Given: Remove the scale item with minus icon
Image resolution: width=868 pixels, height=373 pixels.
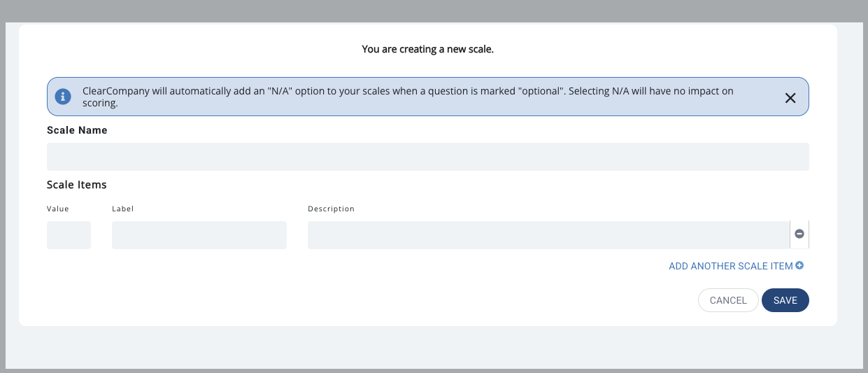Looking at the screenshot, I should coord(799,234).
